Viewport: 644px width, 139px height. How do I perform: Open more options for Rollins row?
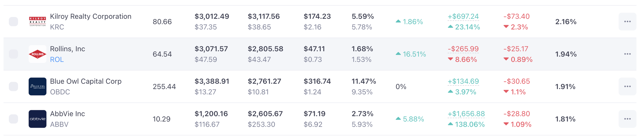[x=627, y=54]
